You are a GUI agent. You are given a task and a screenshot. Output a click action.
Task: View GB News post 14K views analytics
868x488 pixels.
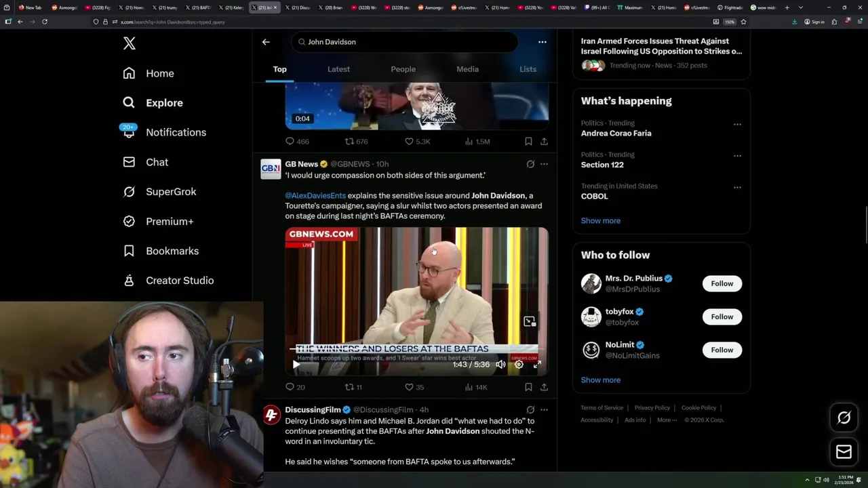click(x=476, y=387)
